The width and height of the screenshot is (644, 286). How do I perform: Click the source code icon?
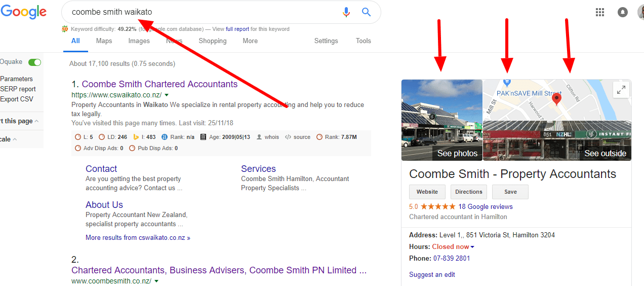pyautogui.click(x=288, y=137)
